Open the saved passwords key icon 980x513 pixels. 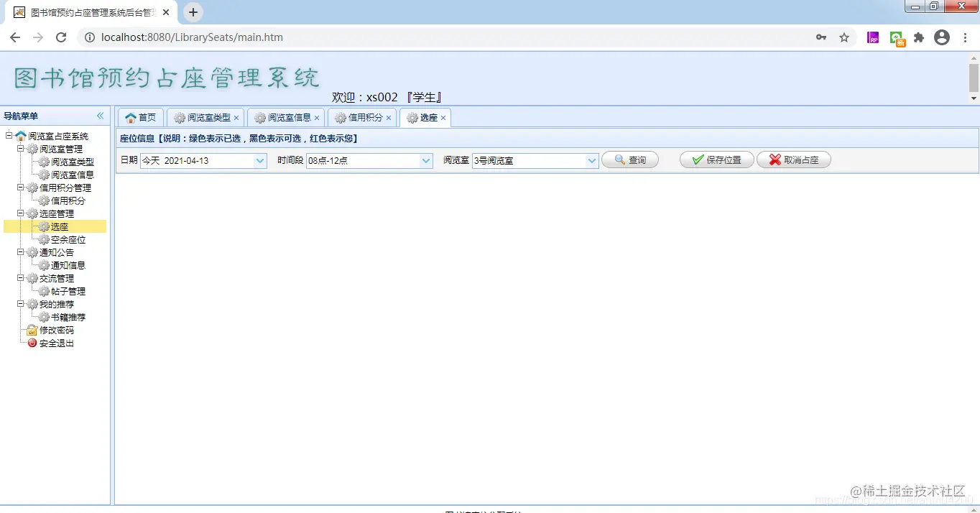[x=821, y=37]
